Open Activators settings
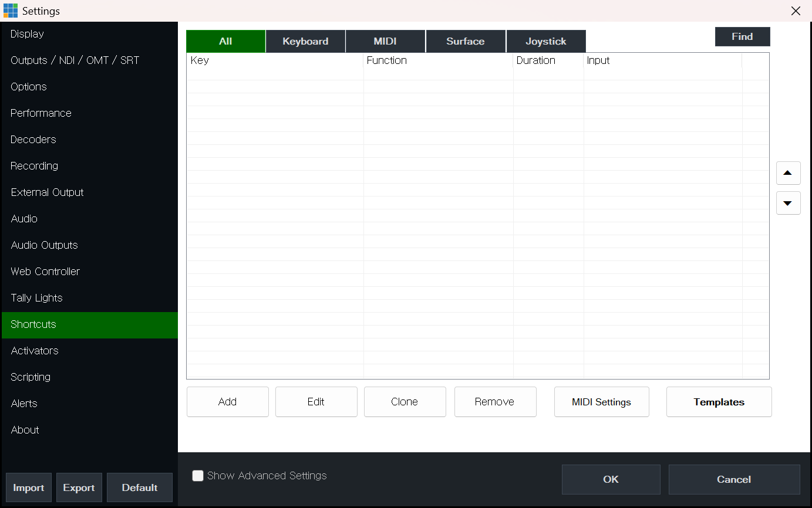Viewport: 812px width, 508px height. pyautogui.click(x=90, y=351)
